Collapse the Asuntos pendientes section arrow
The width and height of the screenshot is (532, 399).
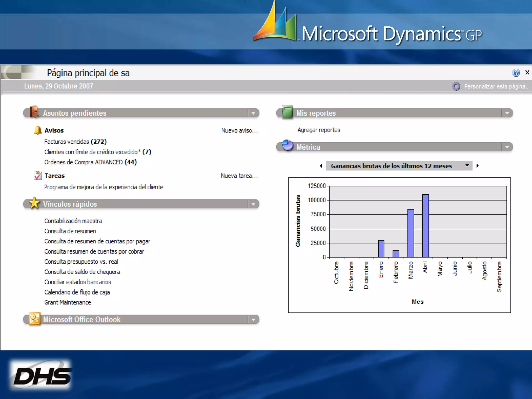[x=253, y=113]
